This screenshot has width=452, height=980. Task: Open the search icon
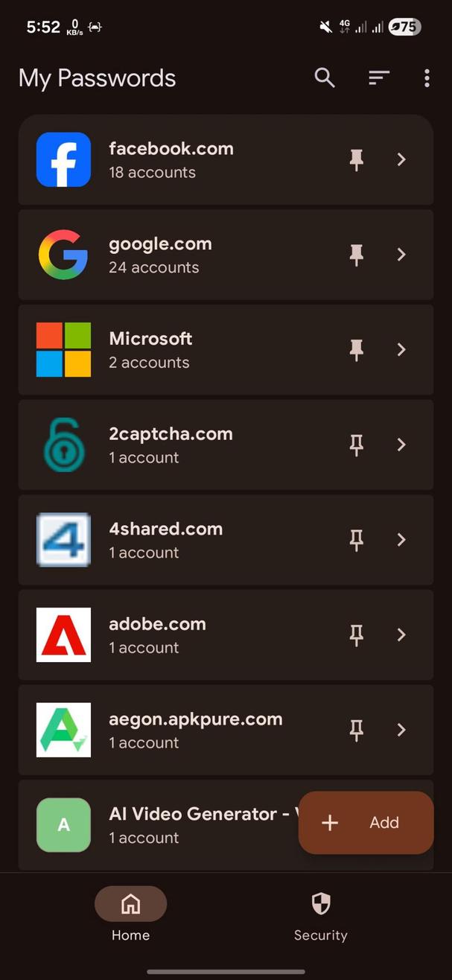click(324, 77)
